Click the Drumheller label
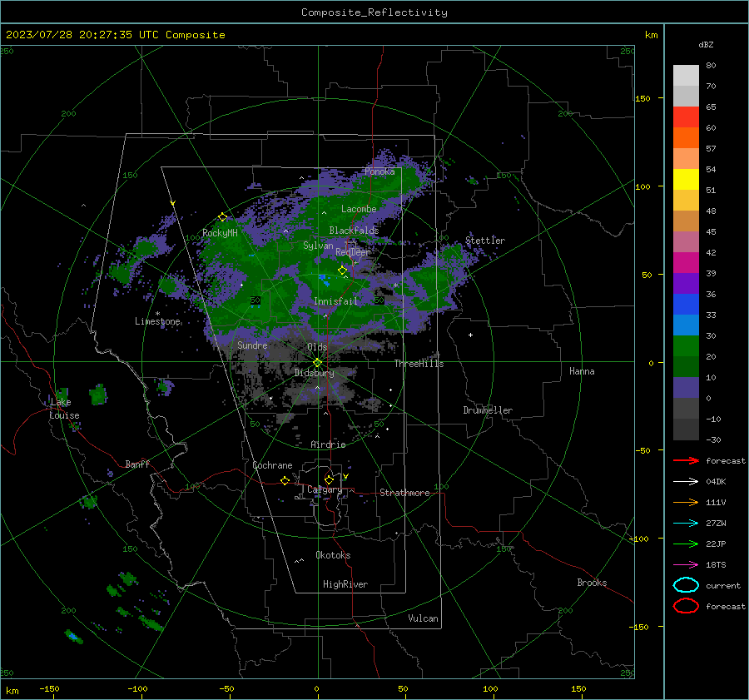 [488, 410]
